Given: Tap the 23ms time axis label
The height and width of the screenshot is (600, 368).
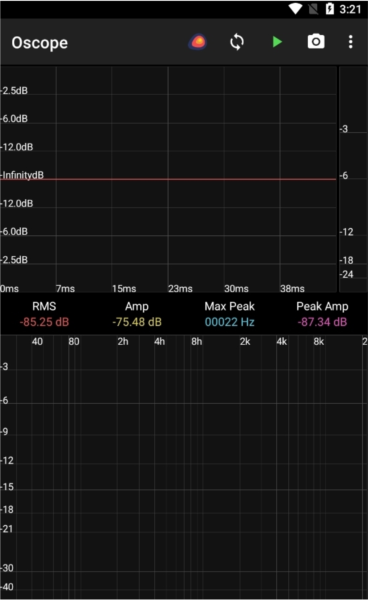Looking at the screenshot, I should [180, 288].
